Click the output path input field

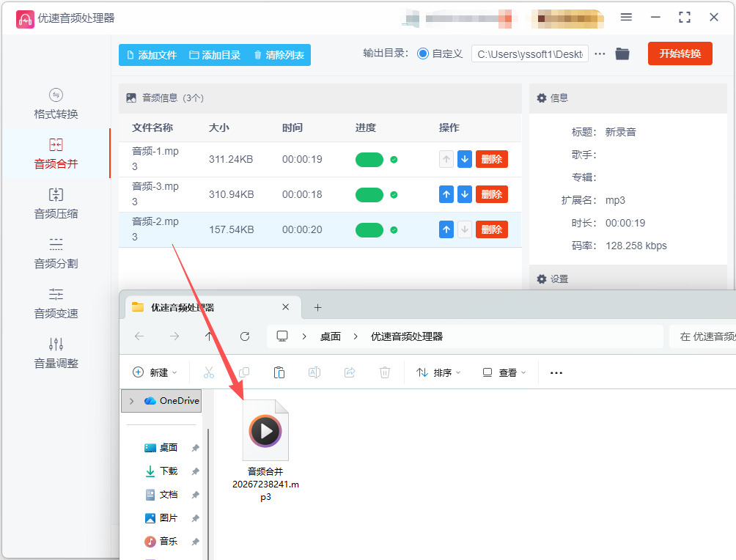click(529, 54)
